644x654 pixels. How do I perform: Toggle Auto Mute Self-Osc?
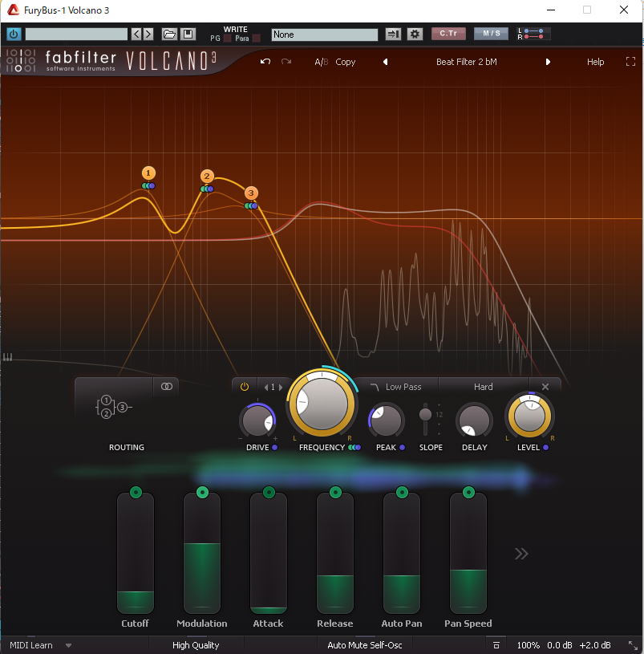(x=365, y=645)
